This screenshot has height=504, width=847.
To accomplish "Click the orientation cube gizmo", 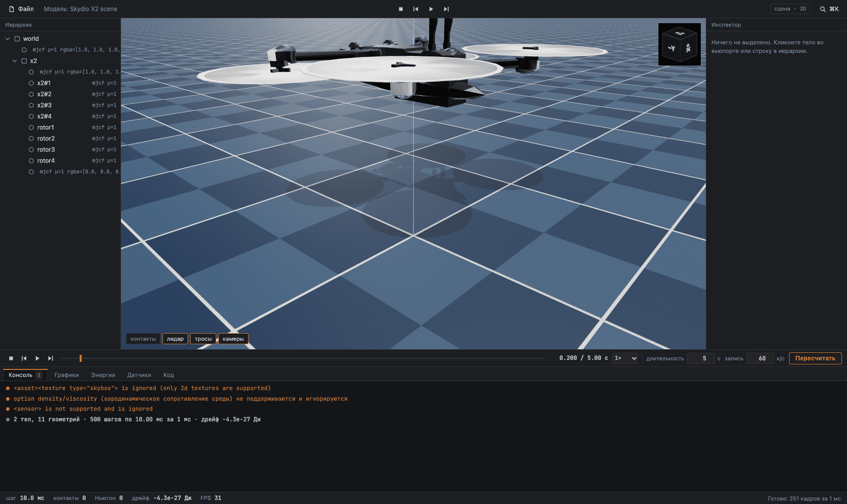I will pyautogui.click(x=680, y=44).
